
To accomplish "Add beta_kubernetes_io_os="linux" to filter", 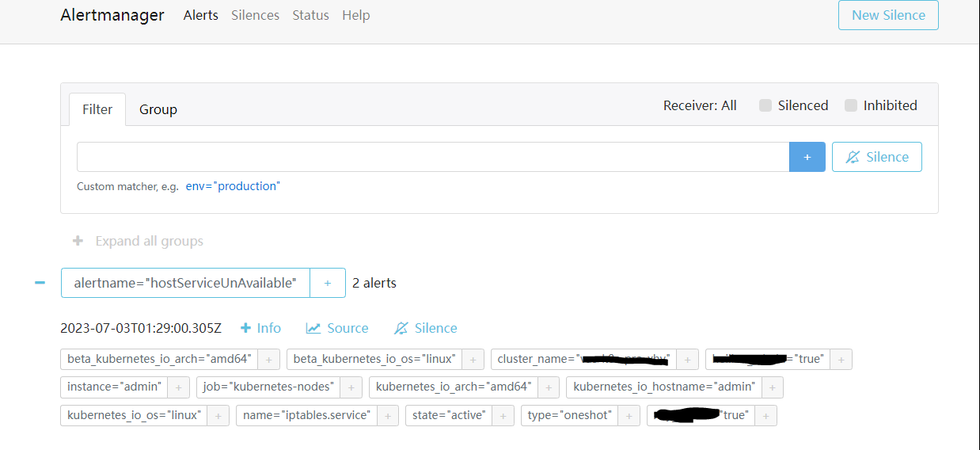I will point(473,360).
